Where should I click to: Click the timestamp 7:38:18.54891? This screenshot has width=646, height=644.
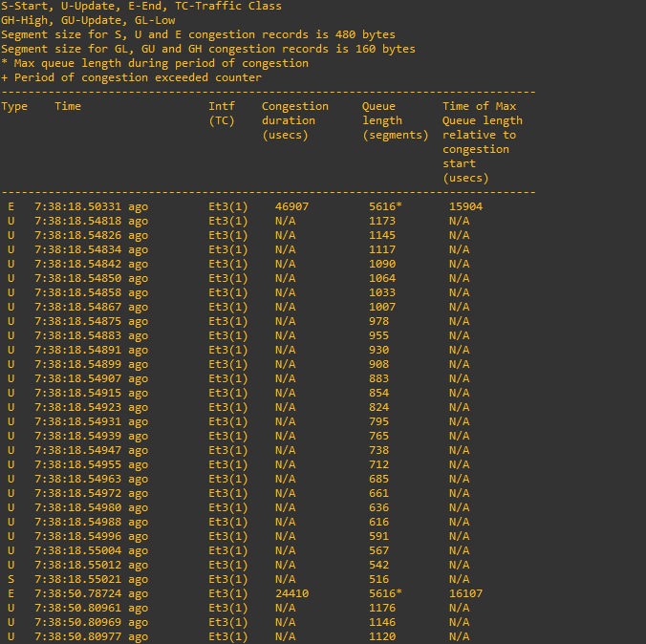coord(77,350)
